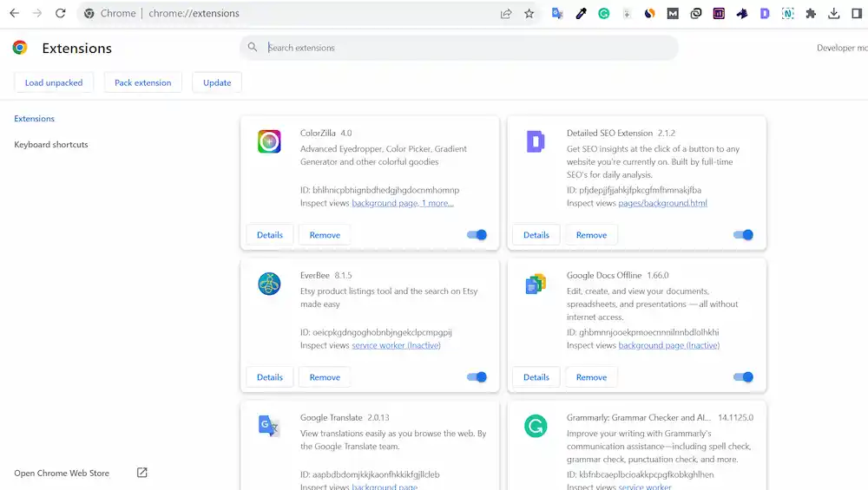The height and width of the screenshot is (490, 868).
Task: Reload the extensions page
Action: [x=61, y=13]
